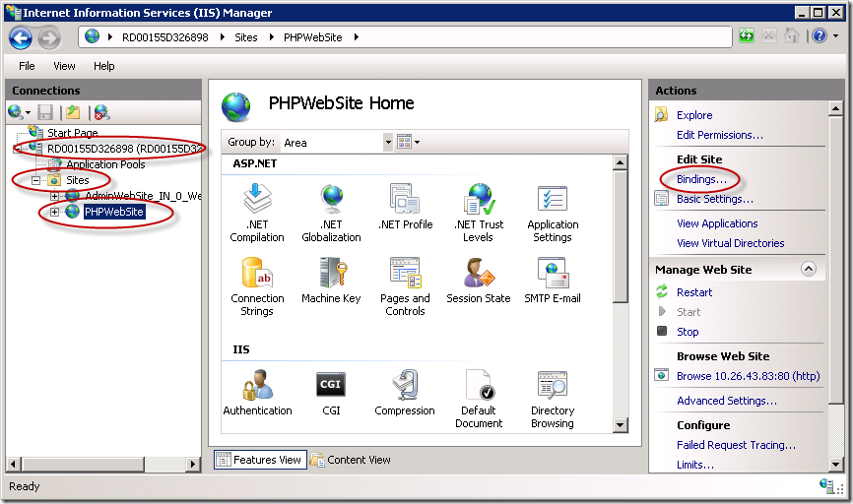
Task: Open the Help menu
Action: tap(103, 66)
